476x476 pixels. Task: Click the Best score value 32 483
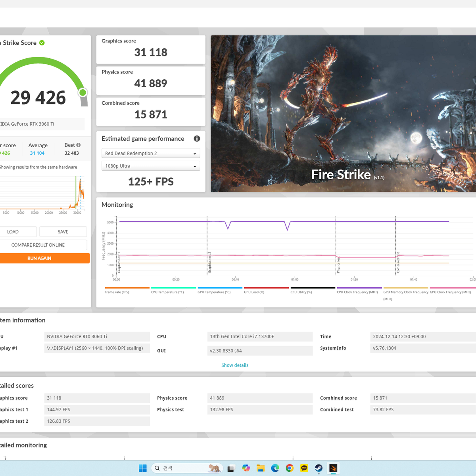(72, 153)
